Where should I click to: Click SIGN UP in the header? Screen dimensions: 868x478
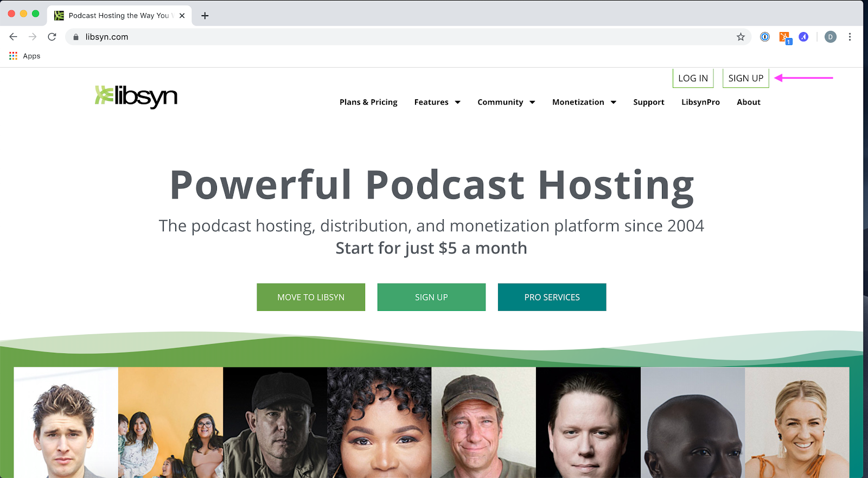[x=746, y=78]
